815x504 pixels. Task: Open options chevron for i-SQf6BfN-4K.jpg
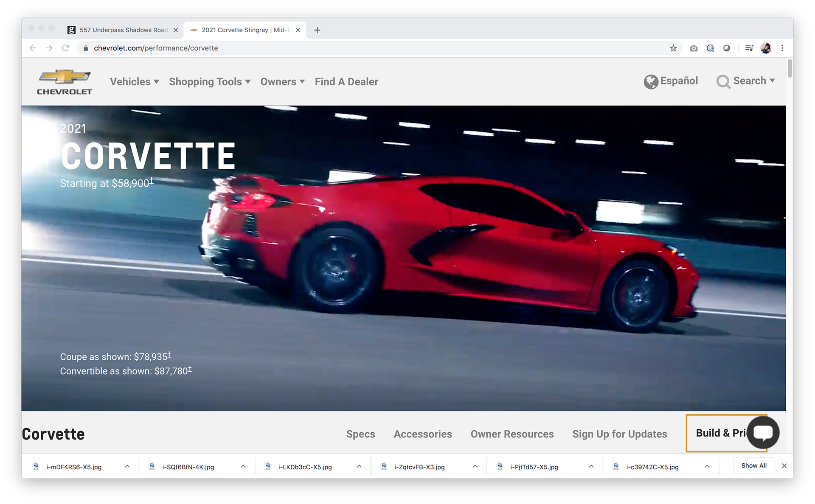click(243, 466)
